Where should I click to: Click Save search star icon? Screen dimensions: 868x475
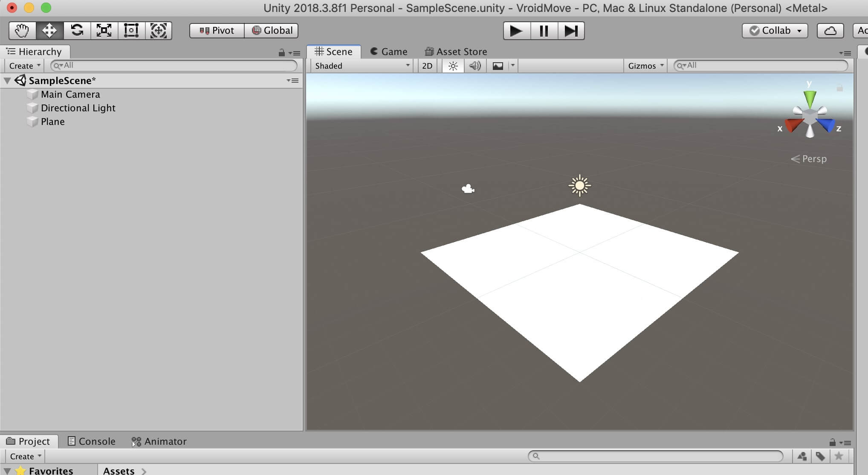tap(839, 456)
